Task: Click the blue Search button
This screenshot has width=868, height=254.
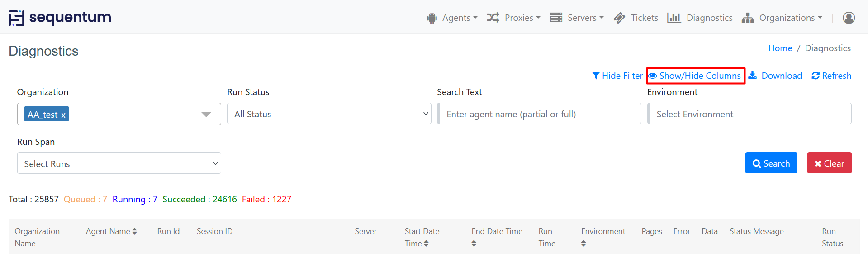Action: (771, 163)
